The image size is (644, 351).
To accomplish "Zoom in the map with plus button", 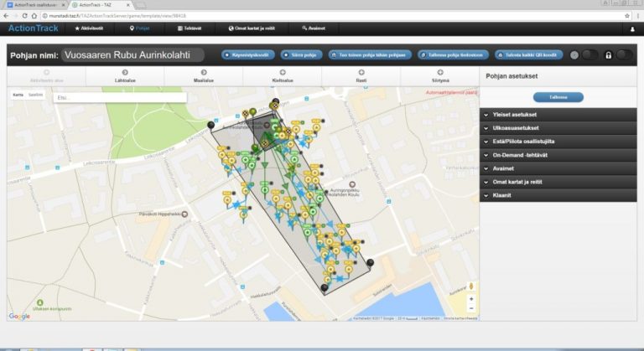I will pyautogui.click(x=471, y=299).
